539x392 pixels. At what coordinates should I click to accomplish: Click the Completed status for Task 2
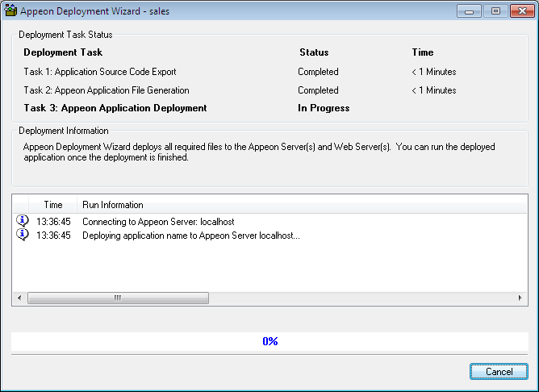click(x=318, y=90)
